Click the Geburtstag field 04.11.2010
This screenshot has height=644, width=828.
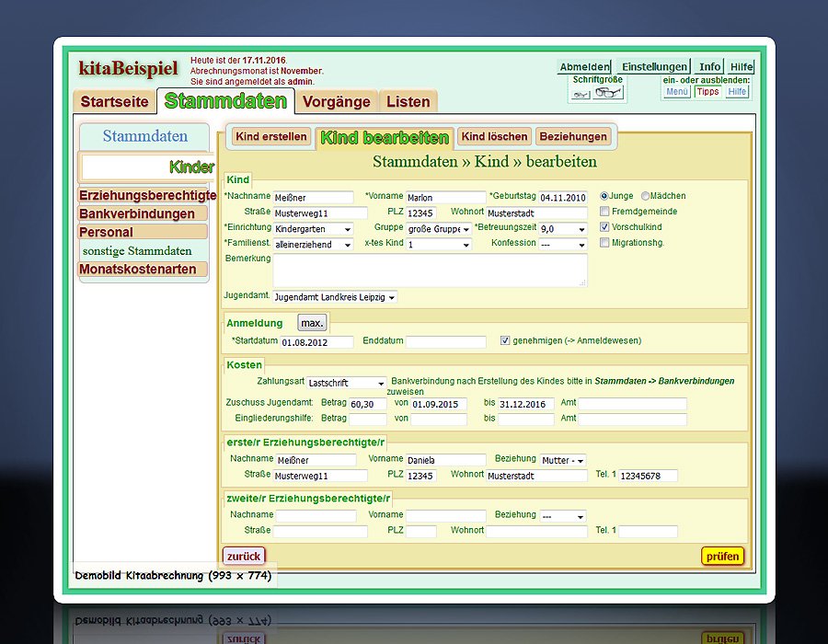563,198
